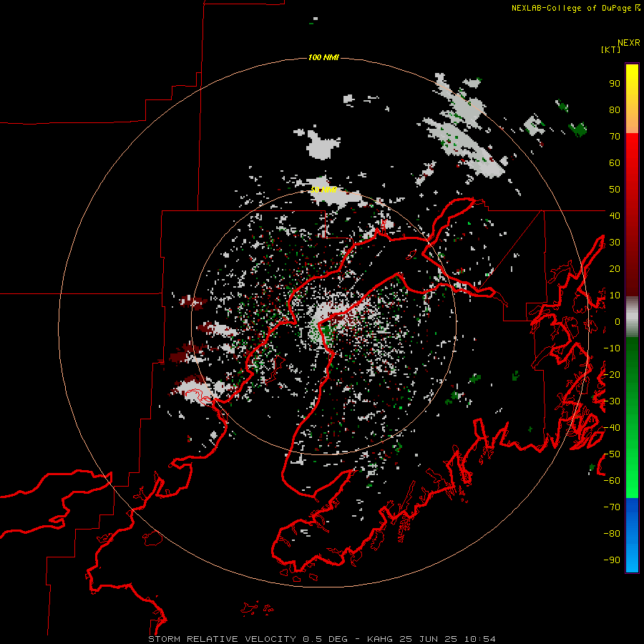Click the 90 value on the velocity scale
This screenshot has height=644, width=644.
(x=615, y=84)
